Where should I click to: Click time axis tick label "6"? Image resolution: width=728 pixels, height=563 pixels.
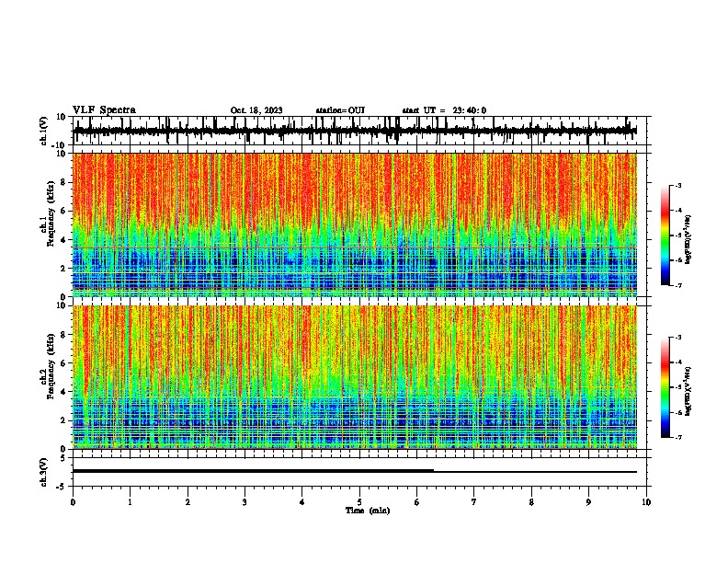coord(417,502)
